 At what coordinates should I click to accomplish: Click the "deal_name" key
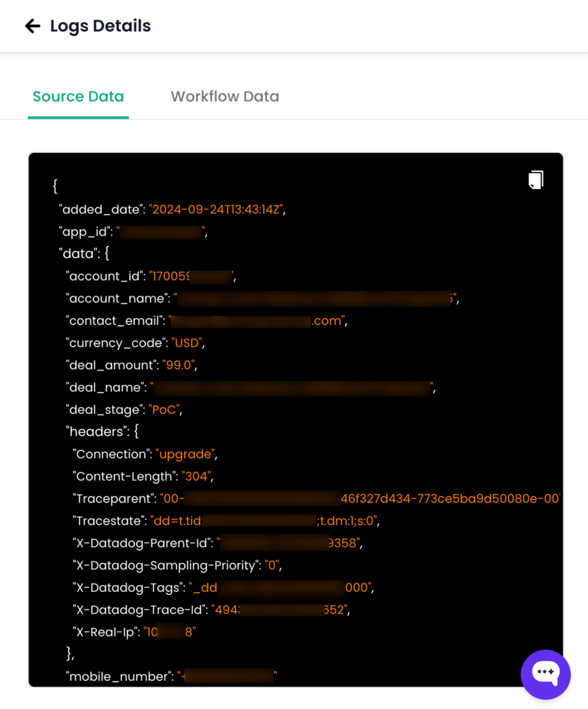106,388
